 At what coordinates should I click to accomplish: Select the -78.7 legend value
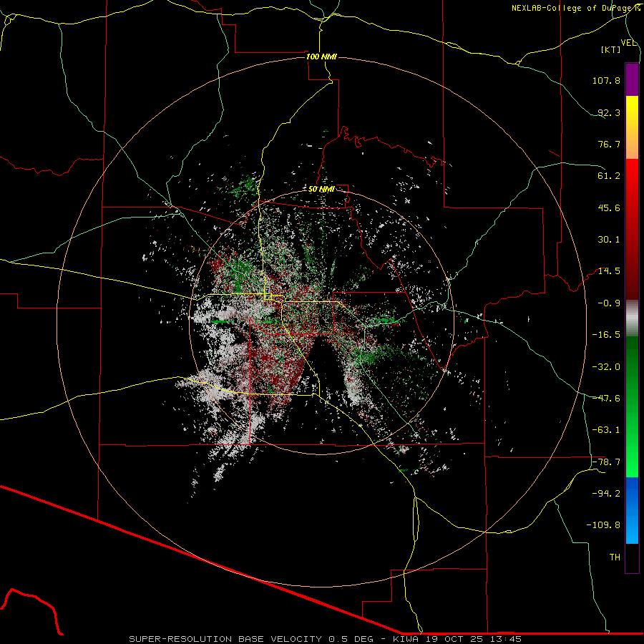(x=606, y=462)
